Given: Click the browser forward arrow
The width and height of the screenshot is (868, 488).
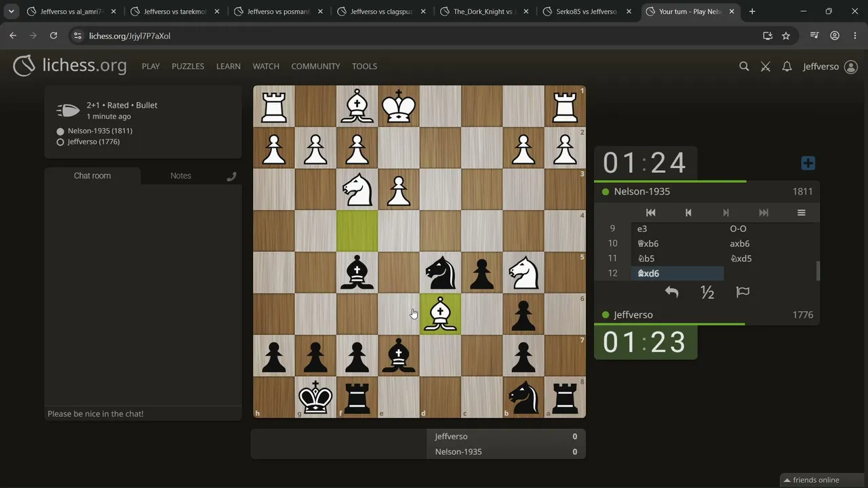Looking at the screenshot, I should (x=33, y=36).
